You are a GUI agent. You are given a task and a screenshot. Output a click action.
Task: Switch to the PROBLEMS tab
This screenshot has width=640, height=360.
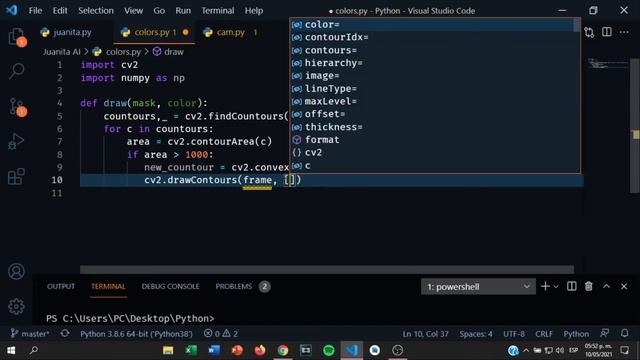click(242, 287)
